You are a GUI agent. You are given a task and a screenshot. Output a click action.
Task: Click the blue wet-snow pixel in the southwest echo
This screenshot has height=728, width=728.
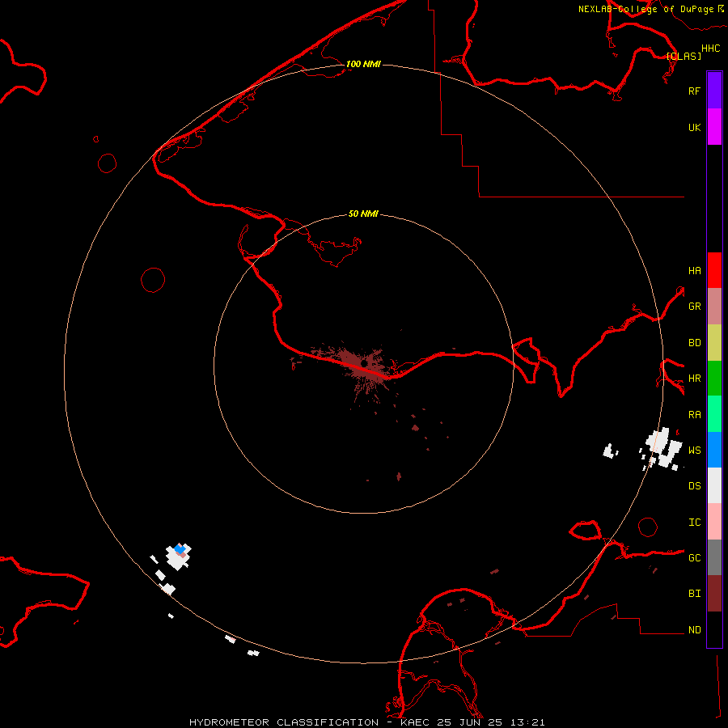click(x=180, y=548)
